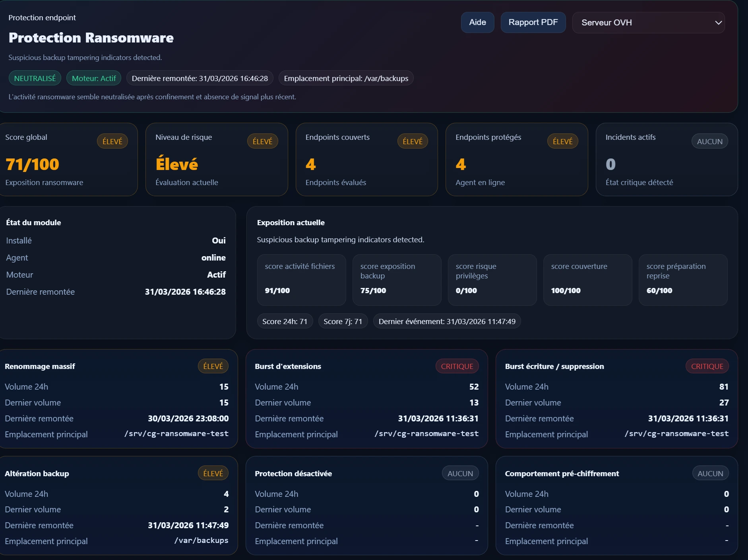The image size is (748, 560).
Task: Click the Aide button
Action: pos(477,22)
